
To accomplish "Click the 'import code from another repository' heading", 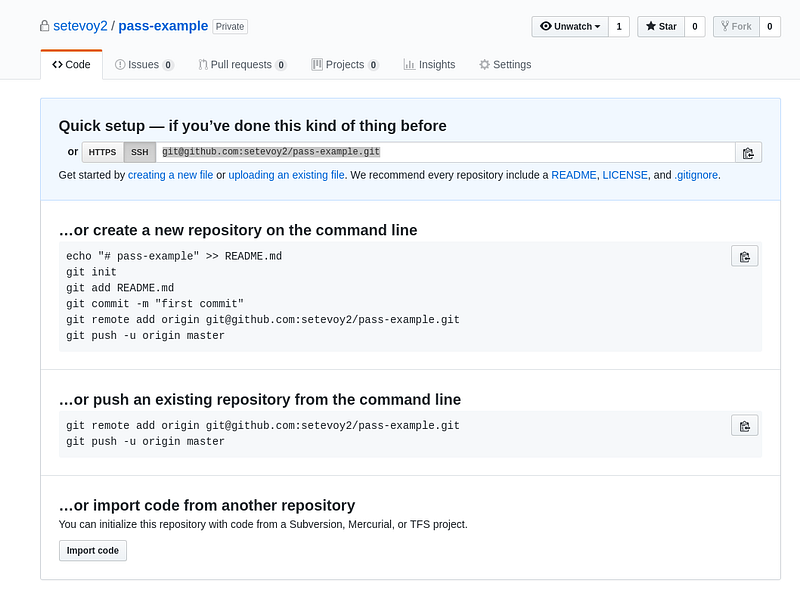I will 207,505.
